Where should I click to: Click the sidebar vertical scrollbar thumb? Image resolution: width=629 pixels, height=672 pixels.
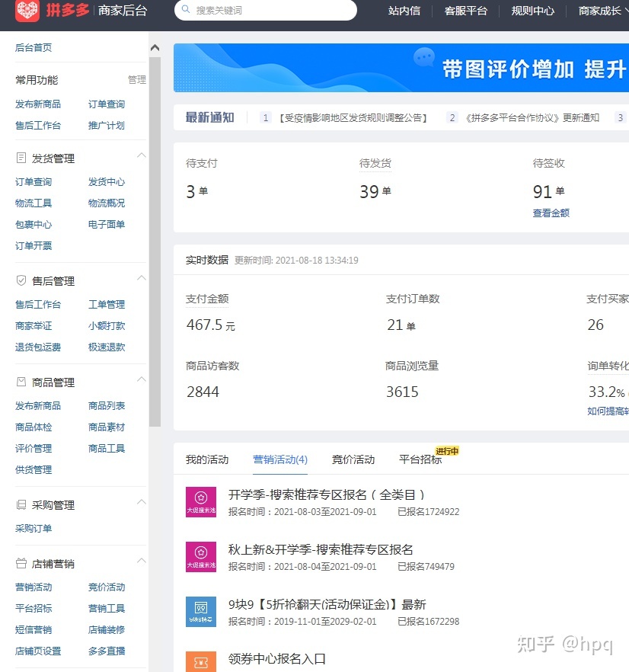click(155, 242)
